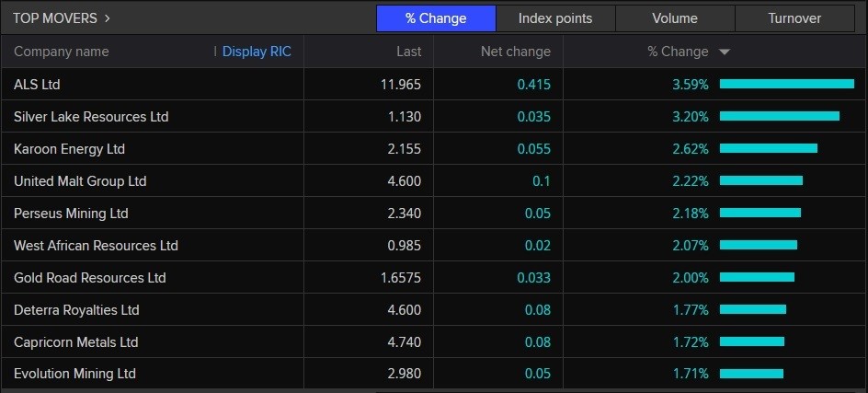Click the 3.20% change value
The height and width of the screenshot is (393, 868).
[x=691, y=117]
